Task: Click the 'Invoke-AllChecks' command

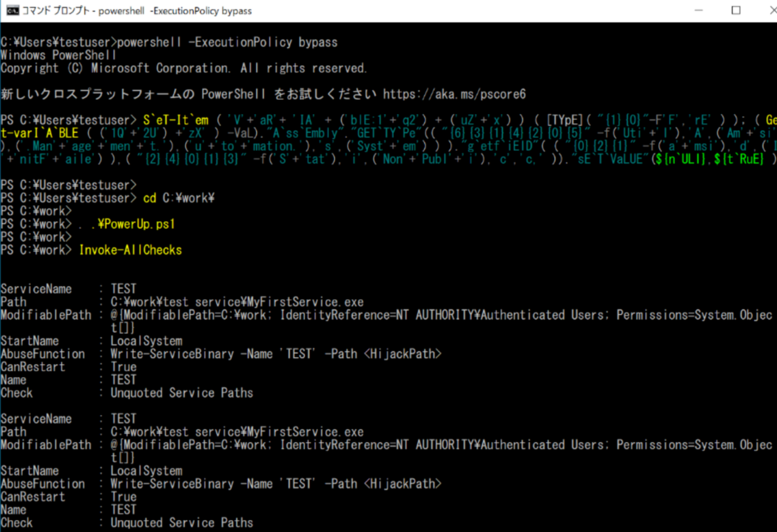Action: point(130,250)
